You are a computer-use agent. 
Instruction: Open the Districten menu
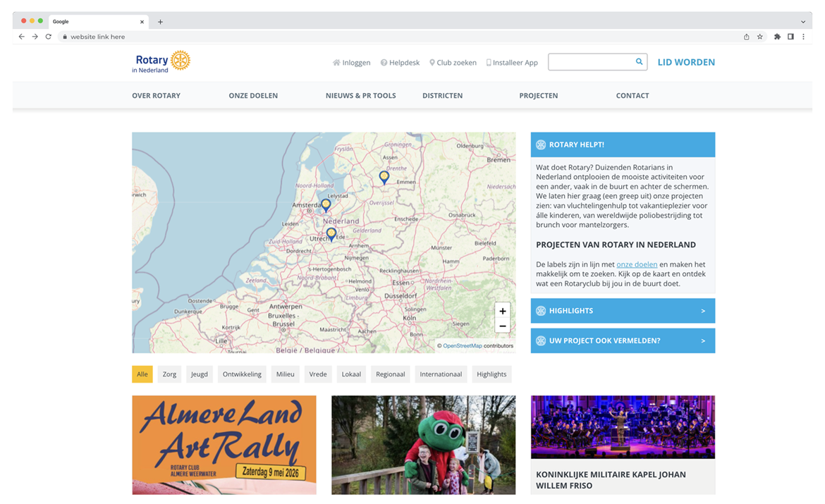(442, 96)
